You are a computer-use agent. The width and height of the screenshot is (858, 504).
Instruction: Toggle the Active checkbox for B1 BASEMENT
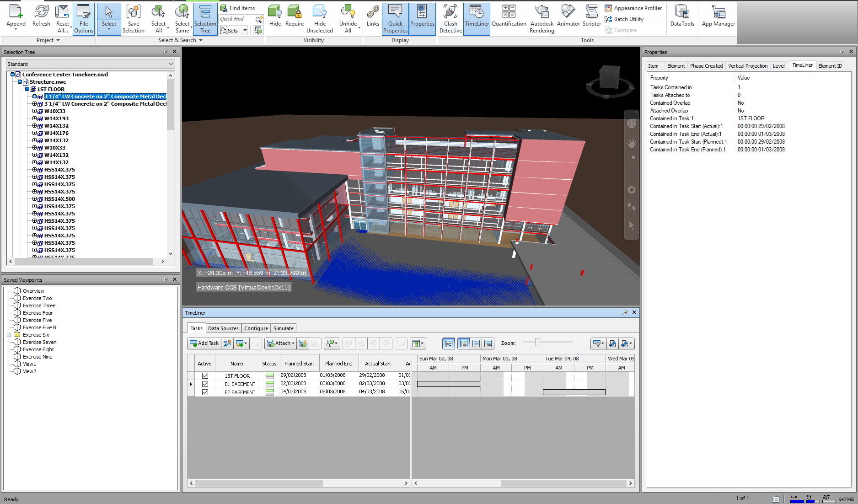coord(205,384)
